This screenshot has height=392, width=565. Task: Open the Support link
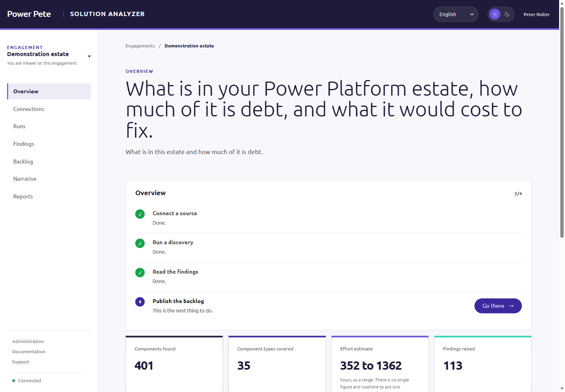tap(21, 362)
